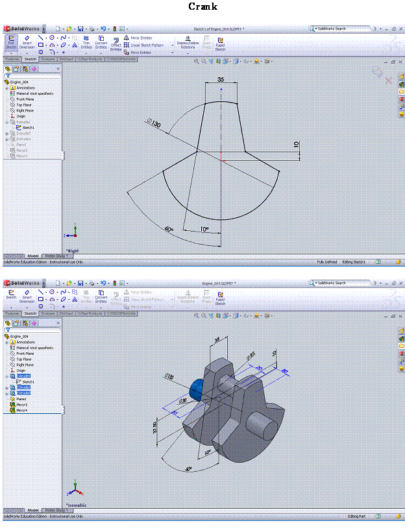The width and height of the screenshot is (405, 532).
Task: Click the Undo icon in the sketch-editing window
Action: 103,29
